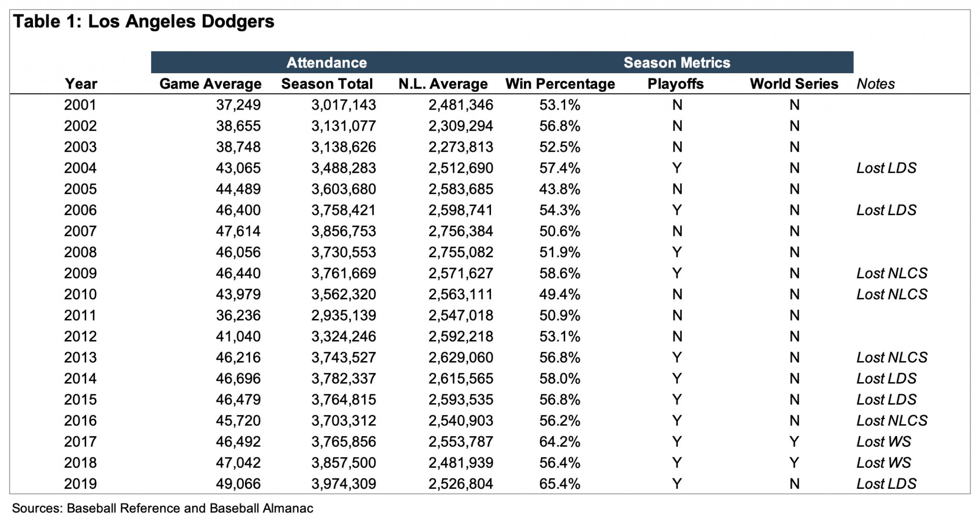Select the Season Total column header
980x519 pixels.
pyautogui.click(x=327, y=84)
